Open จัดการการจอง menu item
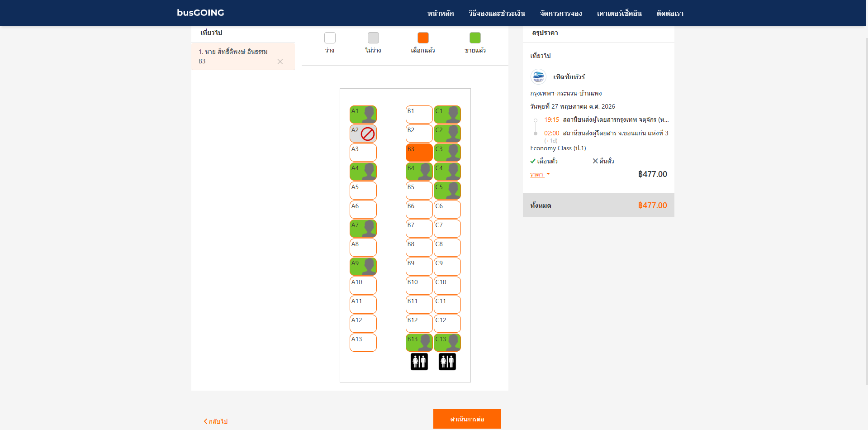 coord(561,13)
